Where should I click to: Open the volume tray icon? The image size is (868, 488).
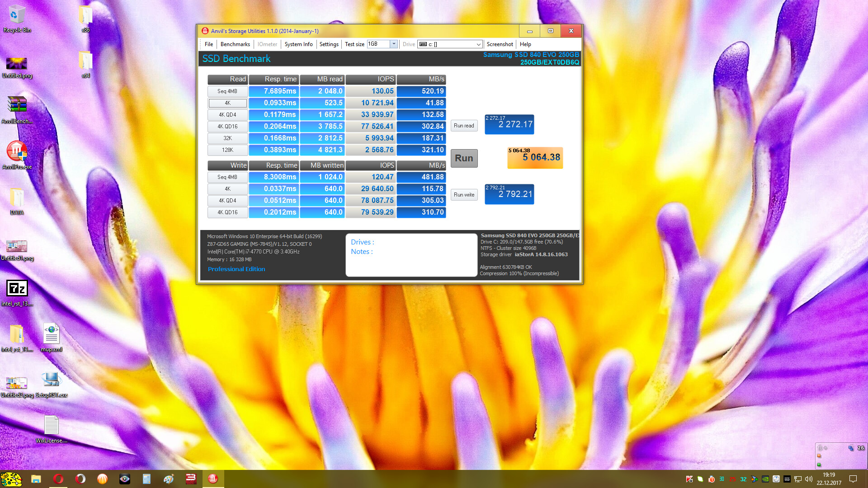click(x=809, y=479)
